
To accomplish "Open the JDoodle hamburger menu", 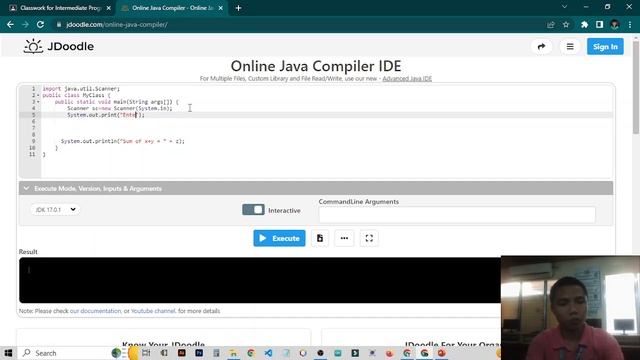I will point(570,47).
